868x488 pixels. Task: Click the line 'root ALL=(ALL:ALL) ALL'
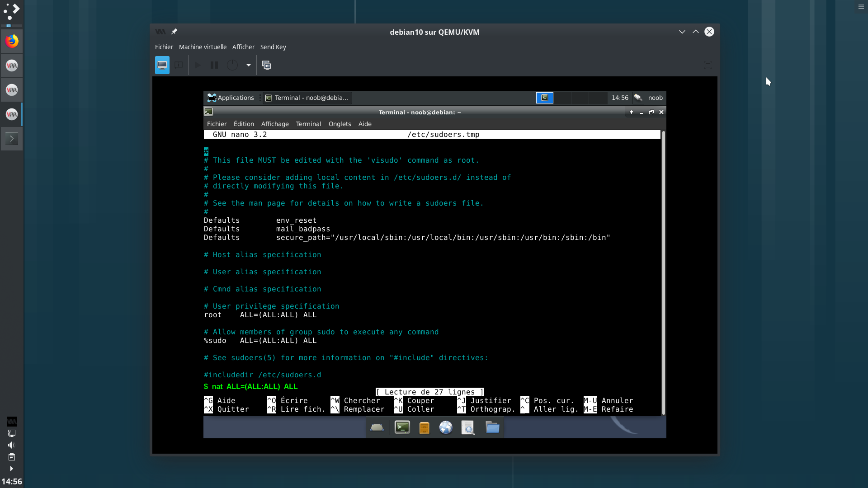click(x=260, y=315)
